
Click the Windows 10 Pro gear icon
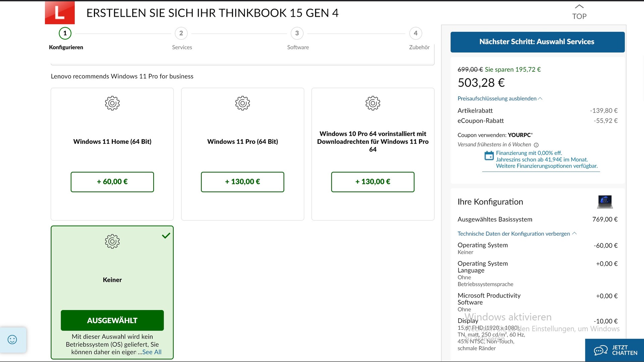coord(373,103)
